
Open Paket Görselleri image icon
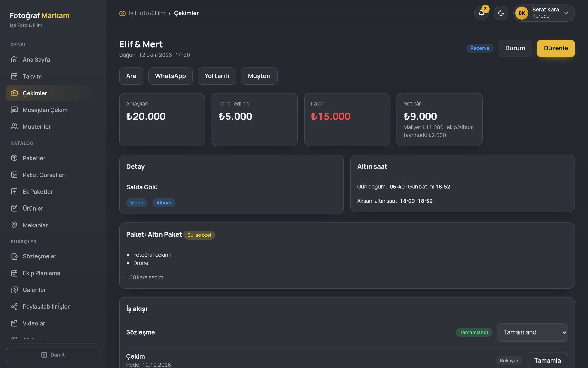14,175
